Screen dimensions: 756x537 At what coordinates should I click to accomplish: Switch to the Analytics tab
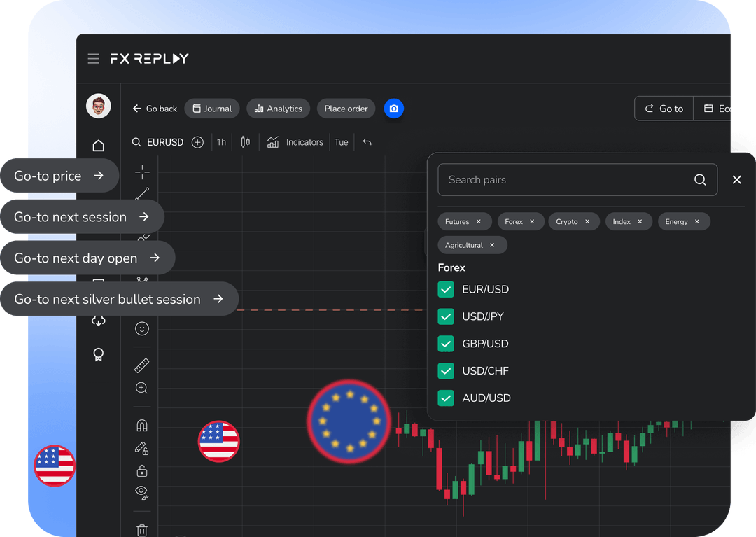[278, 109]
